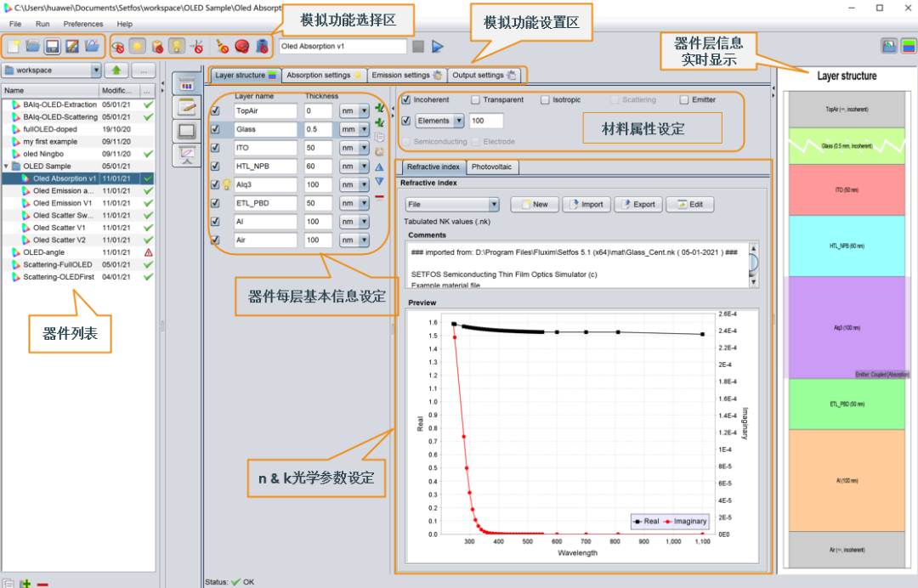Image resolution: width=918 pixels, height=588 pixels.
Task: Toggle absorption mode sun icon
Action: point(138,46)
